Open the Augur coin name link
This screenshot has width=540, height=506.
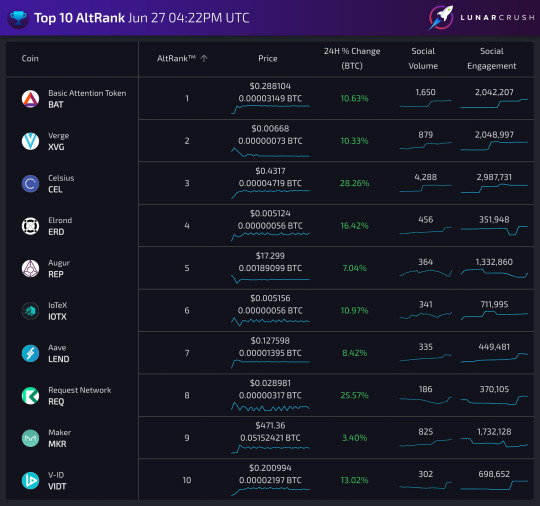tap(59, 263)
